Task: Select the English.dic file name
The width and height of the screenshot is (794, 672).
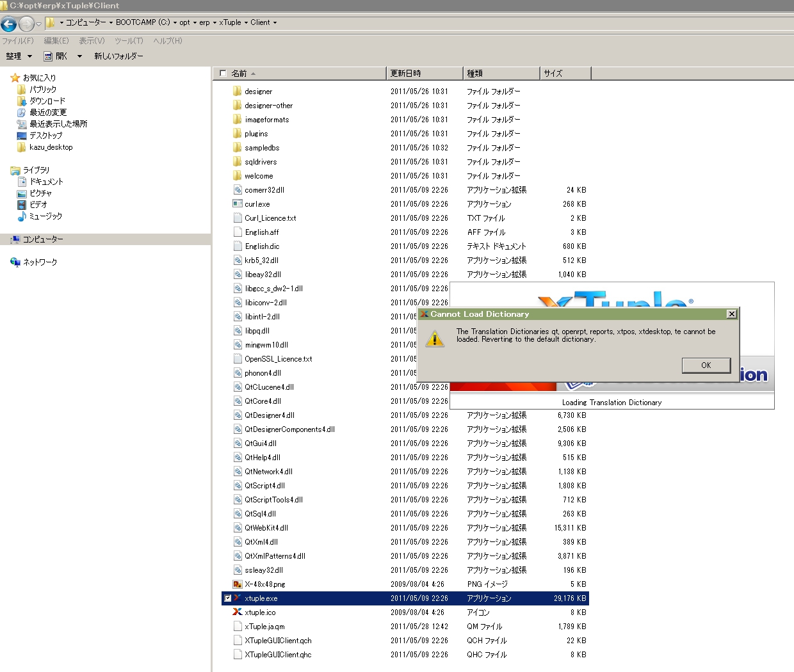Action: tap(262, 246)
